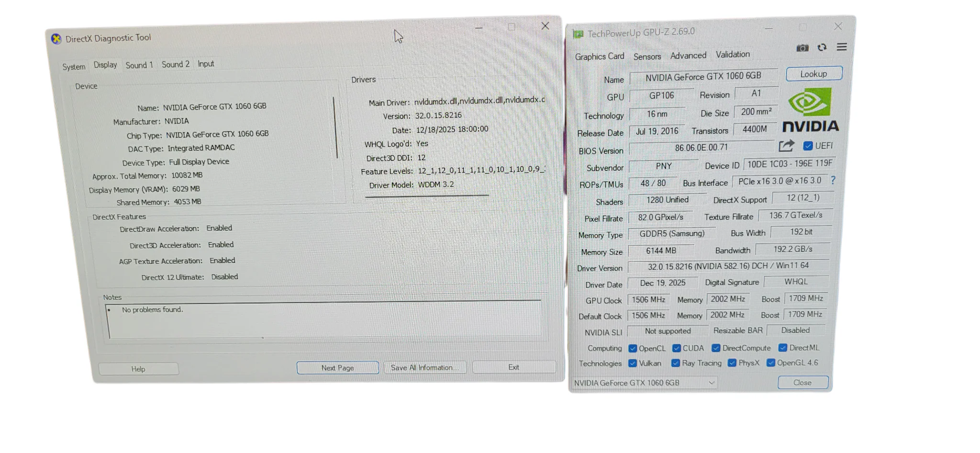Click the Next Page button

(x=338, y=368)
